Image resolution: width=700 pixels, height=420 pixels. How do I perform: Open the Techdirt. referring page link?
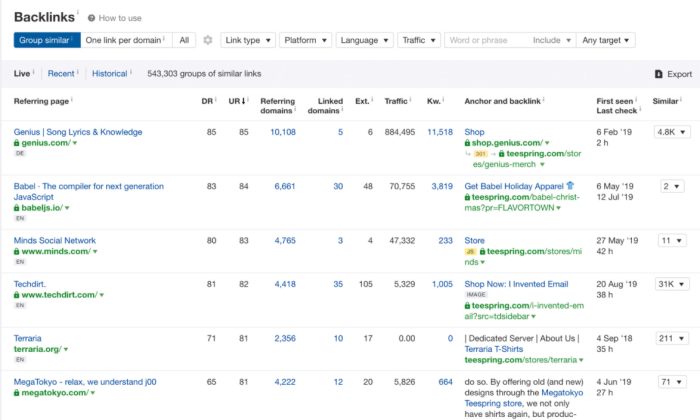point(30,284)
